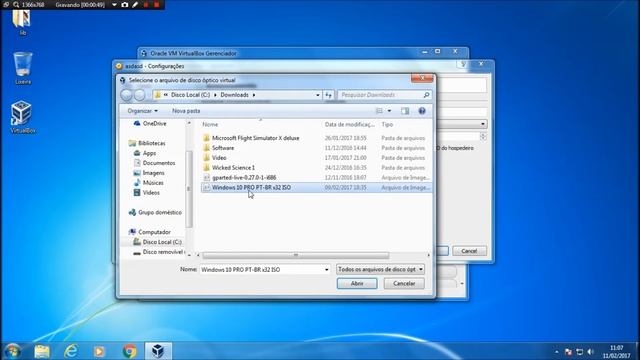Open File Explorer from the taskbar
Viewport: 640px width, 360px height.
42,351
